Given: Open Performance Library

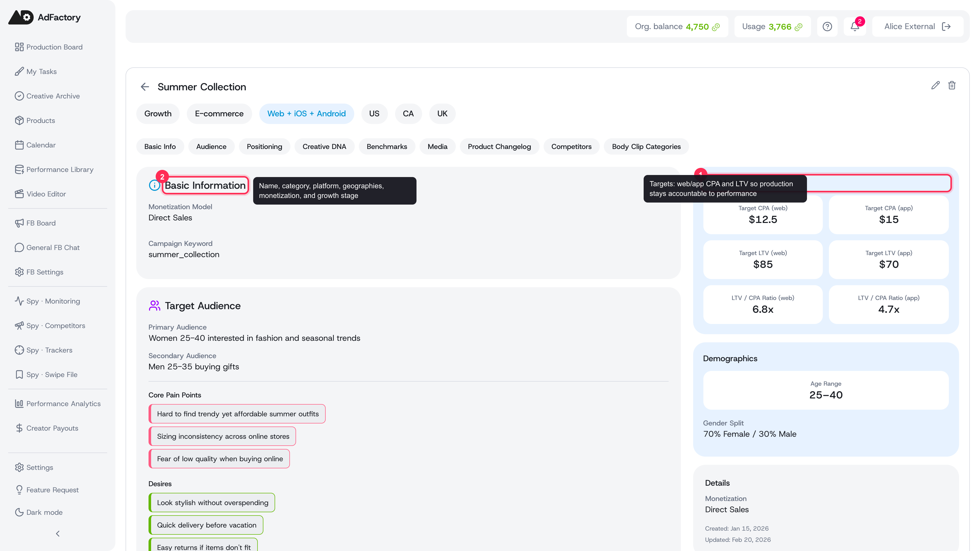Looking at the screenshot, I should tap(54, 169).
